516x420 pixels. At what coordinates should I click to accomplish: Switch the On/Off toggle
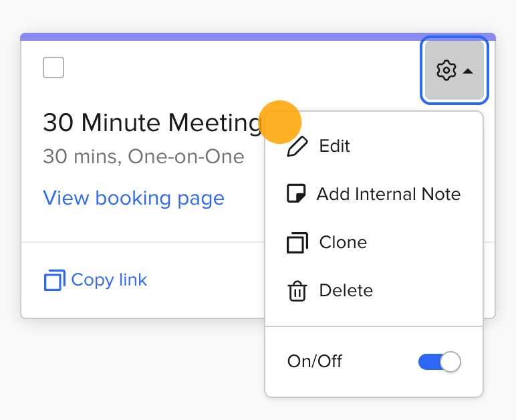pos(439,361)
